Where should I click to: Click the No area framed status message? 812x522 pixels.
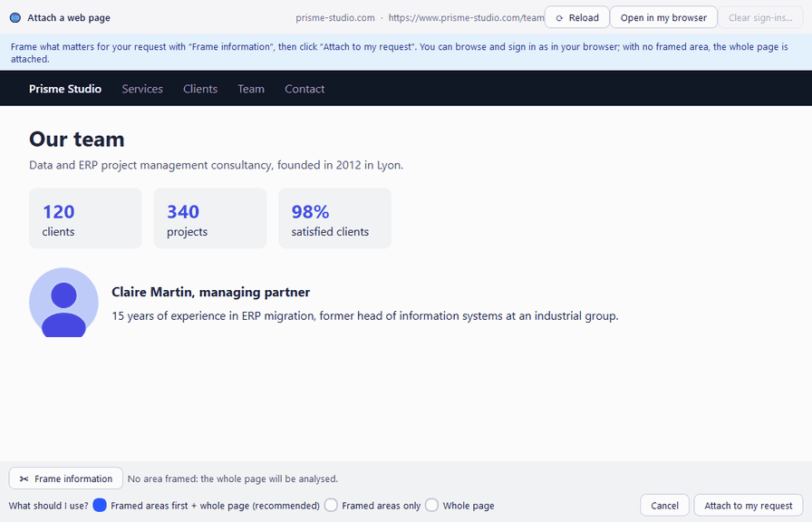coord(233,479)
